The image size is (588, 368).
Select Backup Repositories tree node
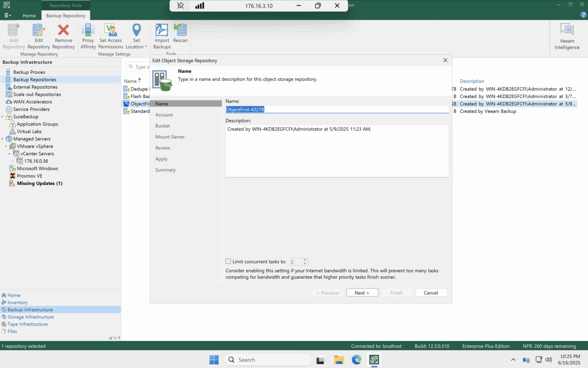[35, 79]
